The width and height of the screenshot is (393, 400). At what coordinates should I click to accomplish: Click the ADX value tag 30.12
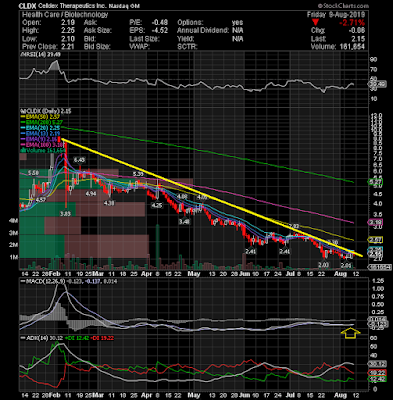click(376, 364)
